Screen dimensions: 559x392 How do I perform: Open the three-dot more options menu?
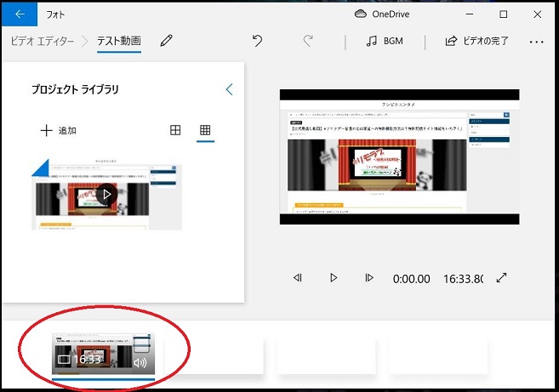[536, 41]
